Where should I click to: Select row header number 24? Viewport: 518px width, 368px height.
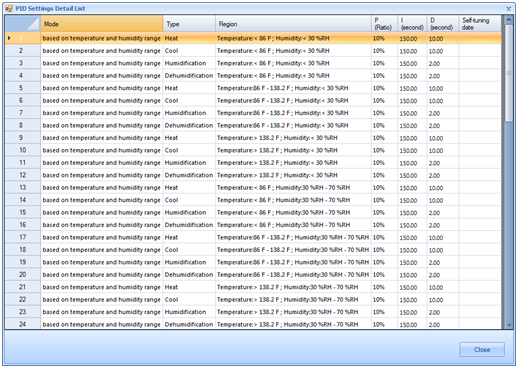pos(23,324)
